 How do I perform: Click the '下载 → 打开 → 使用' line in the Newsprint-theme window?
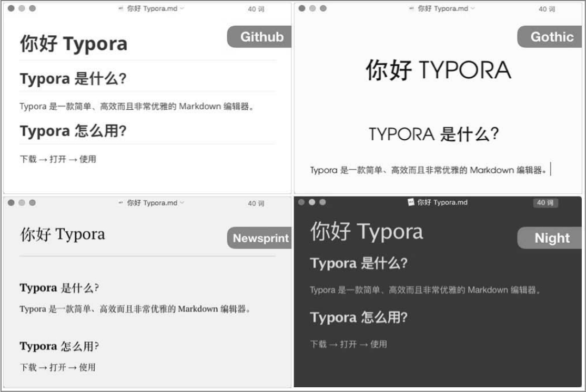(57, 367)
